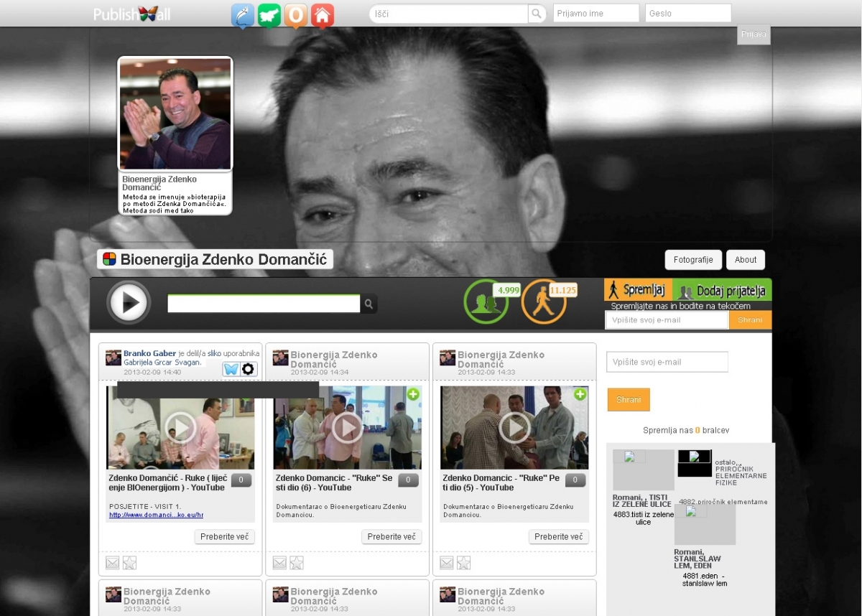Click the orange circle icon in top bar
The width and height of the screenshot is (862, 616).
click(296, 15)
